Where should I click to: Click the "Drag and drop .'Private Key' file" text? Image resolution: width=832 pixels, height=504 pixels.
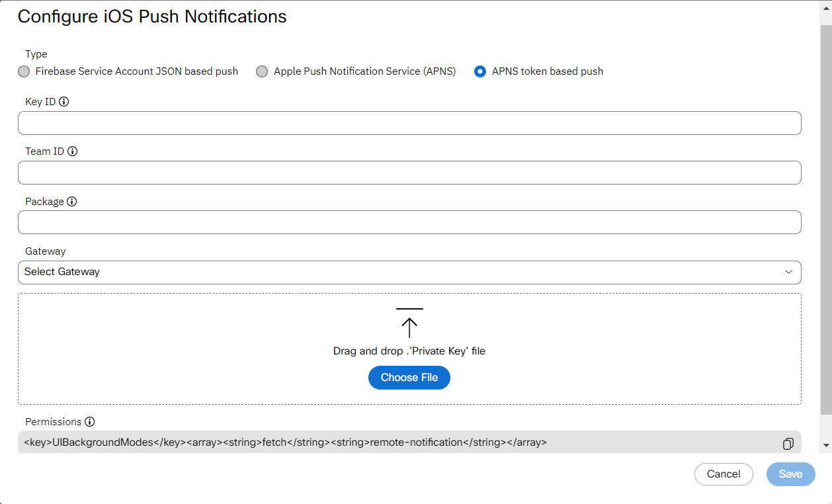point(409,351)
